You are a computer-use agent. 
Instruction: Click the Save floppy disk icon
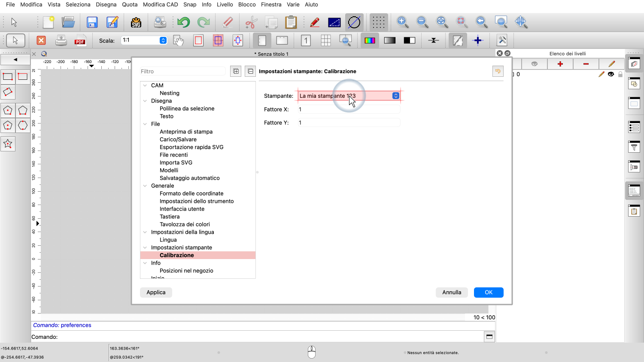point(92,22)
